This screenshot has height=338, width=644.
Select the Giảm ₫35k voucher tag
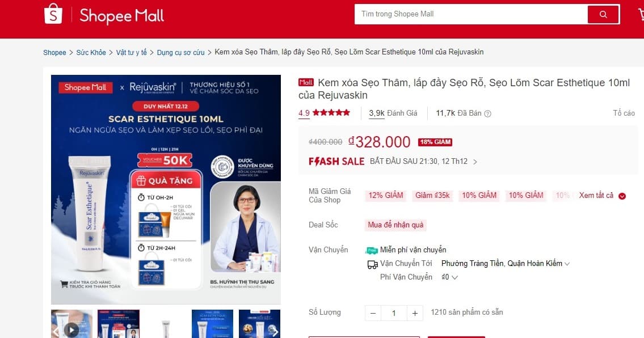[432, 196]
